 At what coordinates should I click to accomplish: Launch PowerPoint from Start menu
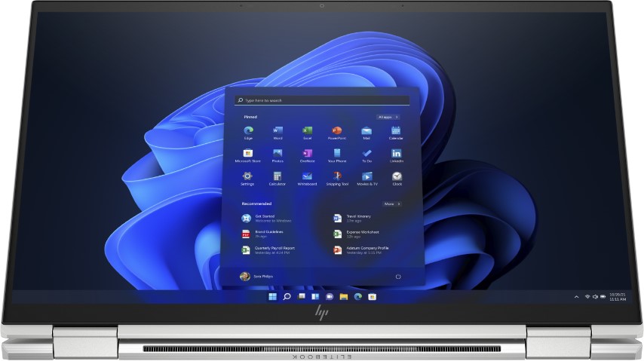pos(337,133)
